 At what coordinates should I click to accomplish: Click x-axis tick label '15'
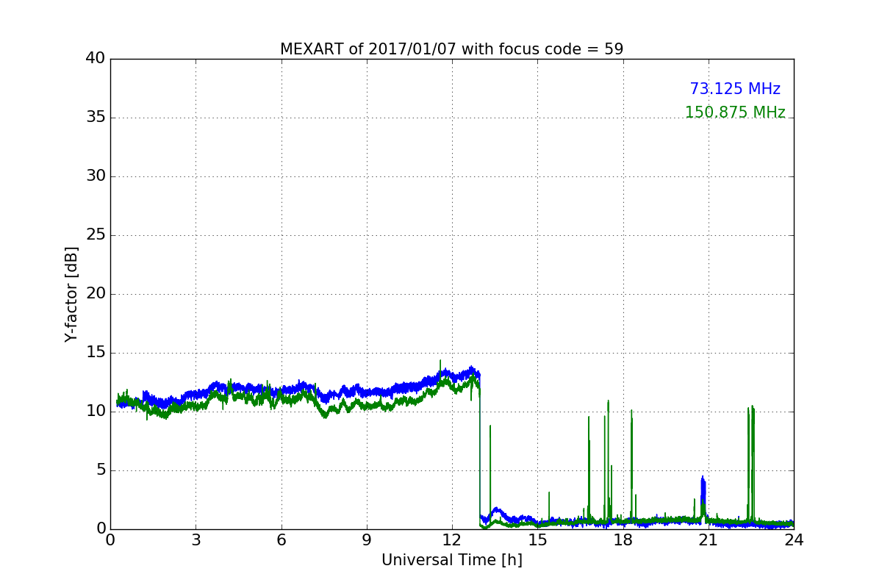point(537,540)
